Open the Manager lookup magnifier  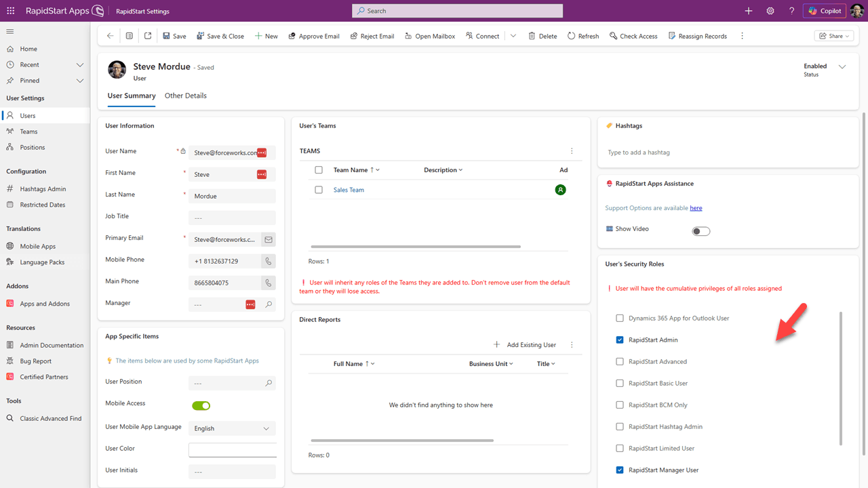coord(269,304)
